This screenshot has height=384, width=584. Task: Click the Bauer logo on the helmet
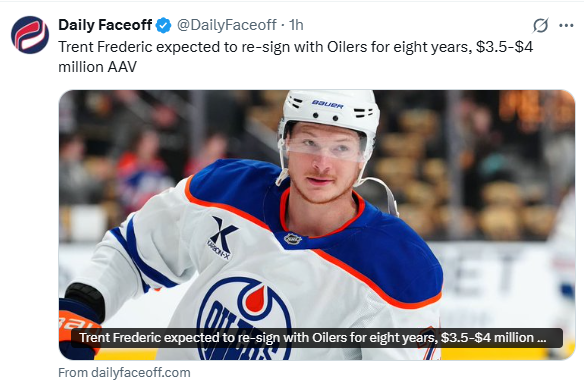tap(327, 104)
